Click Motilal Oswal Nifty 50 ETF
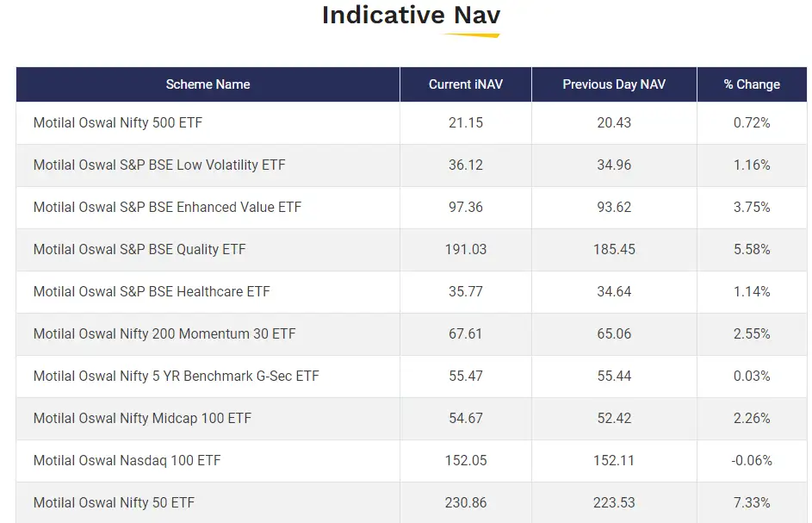Viewport: 812px width, 523px height. (x=115, y=503)
